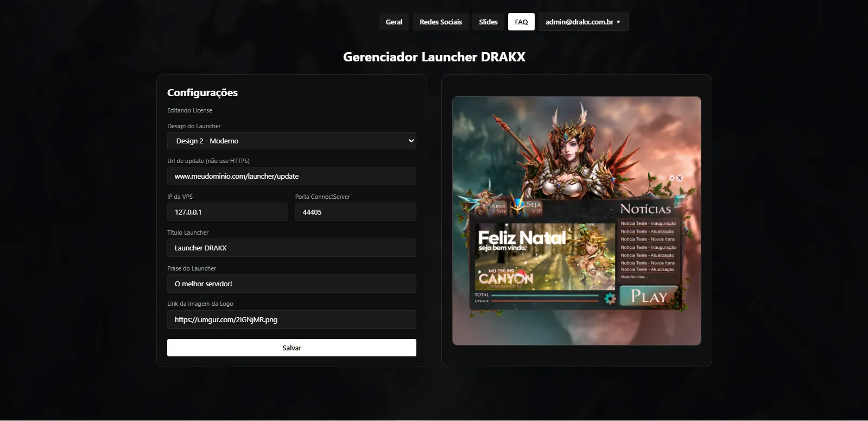The width and height of the screenshot is (868, 421).
Task: Click the TOTAL progress bar in preview
Action: [x=544, y=295]
